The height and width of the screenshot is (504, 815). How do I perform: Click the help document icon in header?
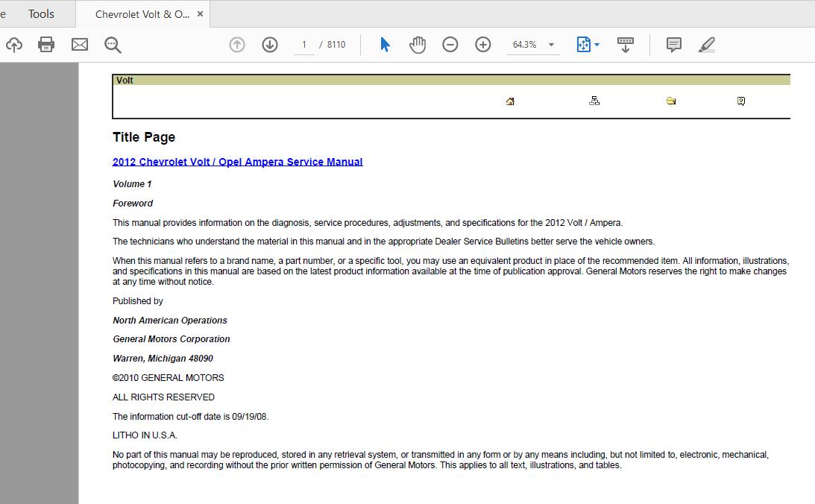pos(741,101)
